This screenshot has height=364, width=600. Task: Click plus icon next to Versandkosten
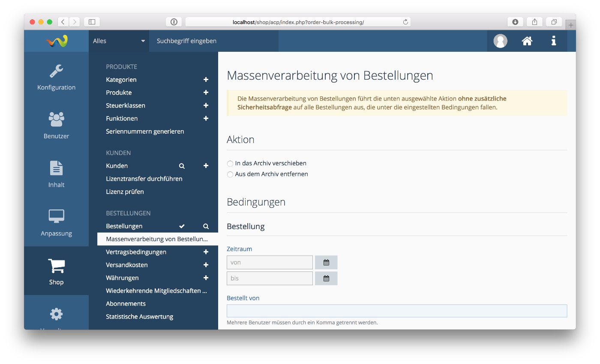click(206, 265)
